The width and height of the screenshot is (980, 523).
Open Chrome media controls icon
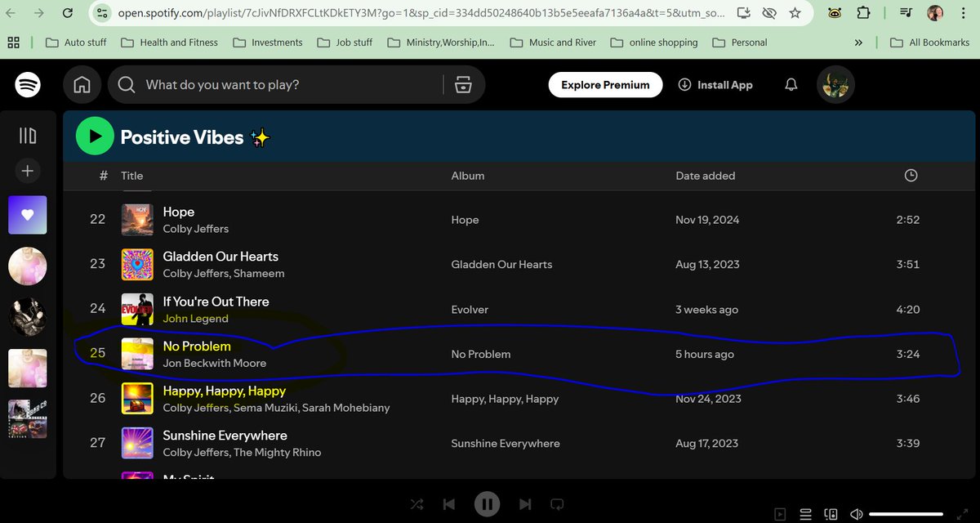tap(906, 13)
